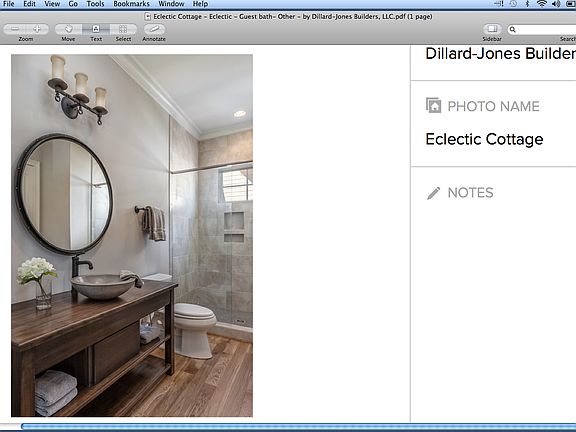Click the NOTES pencil icon

coord(433,193)
